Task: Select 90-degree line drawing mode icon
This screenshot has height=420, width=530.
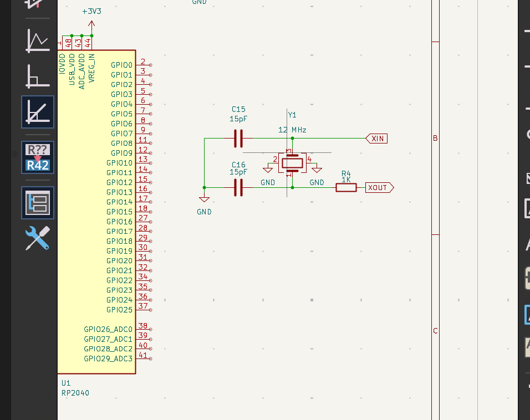Action: click(37, 75)
